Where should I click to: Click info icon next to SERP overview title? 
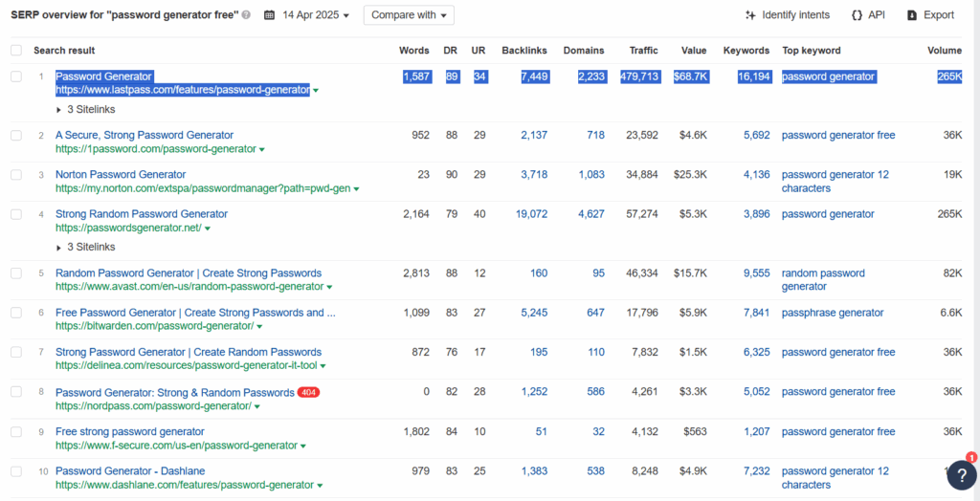[246, 15]
